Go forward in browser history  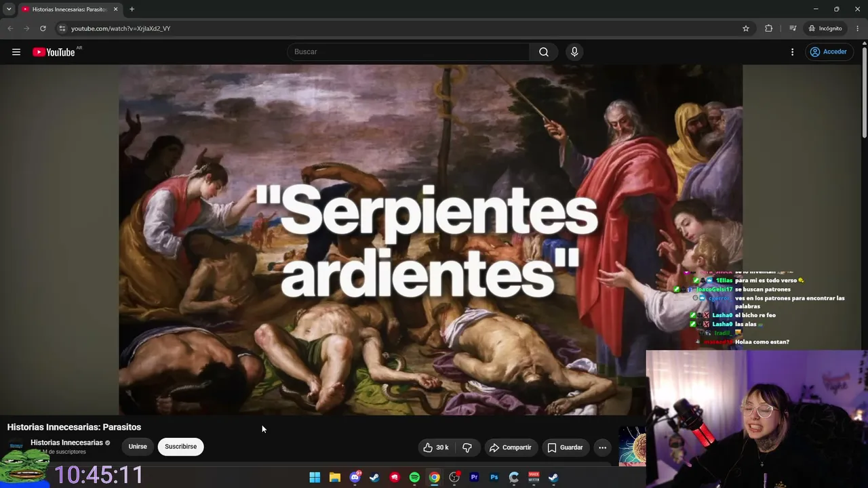(x=26, y=28)
